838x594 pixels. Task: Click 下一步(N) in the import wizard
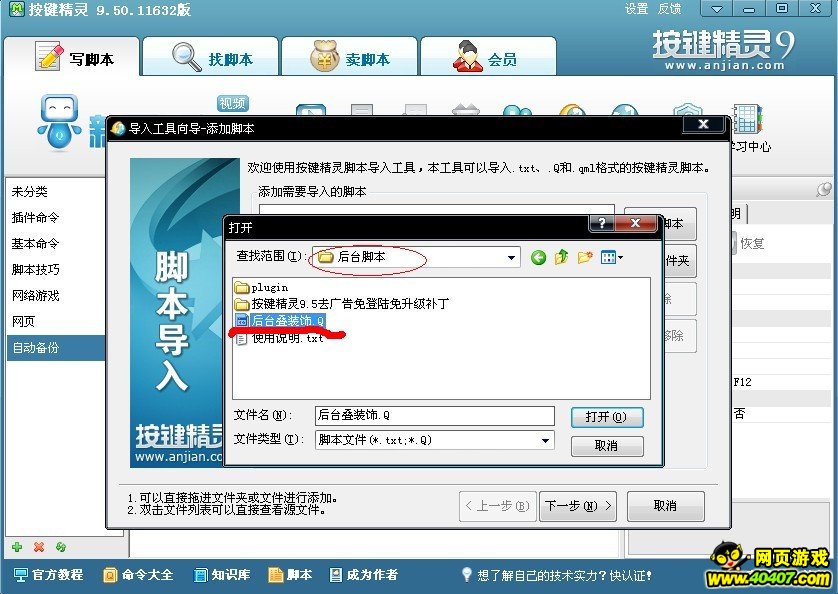tap(578, 506)
